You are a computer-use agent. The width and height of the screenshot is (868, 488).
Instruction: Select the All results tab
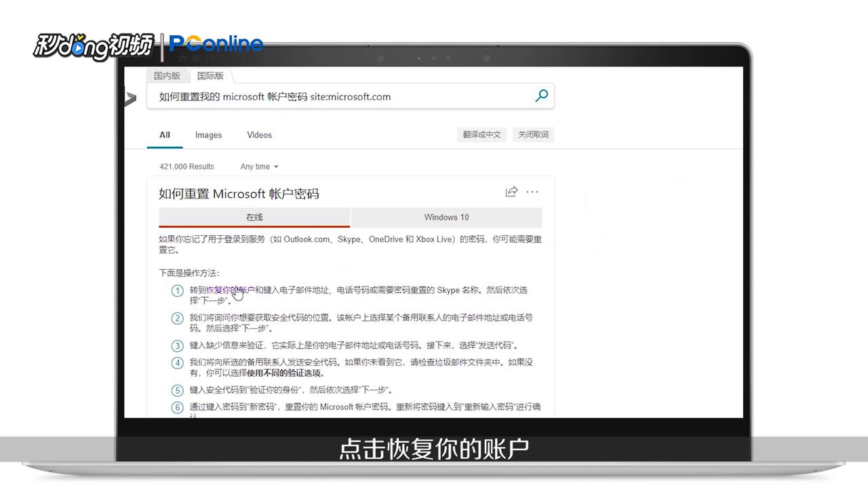click(165, 135)
